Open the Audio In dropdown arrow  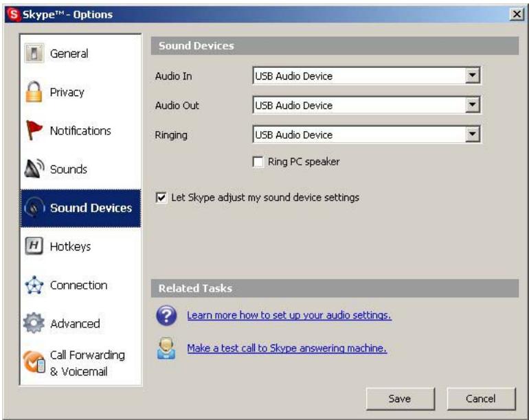pyautogui.click(x=473, y=75)
